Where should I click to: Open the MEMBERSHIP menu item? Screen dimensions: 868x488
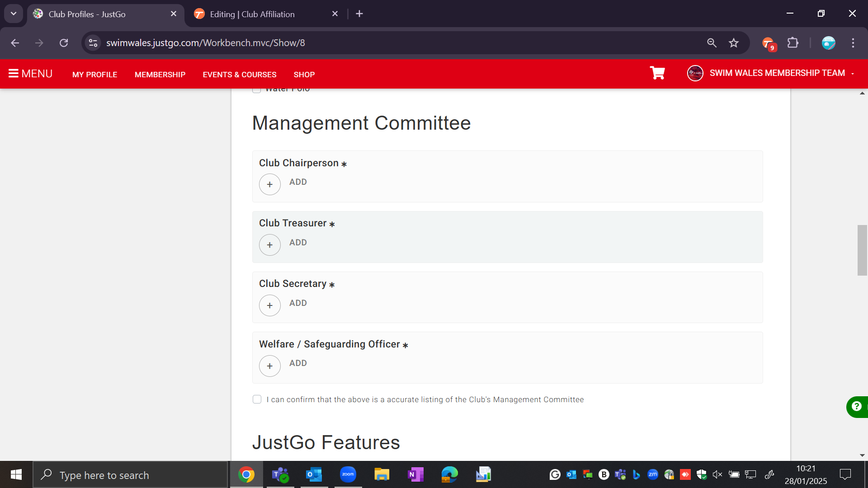pos(160,75)
